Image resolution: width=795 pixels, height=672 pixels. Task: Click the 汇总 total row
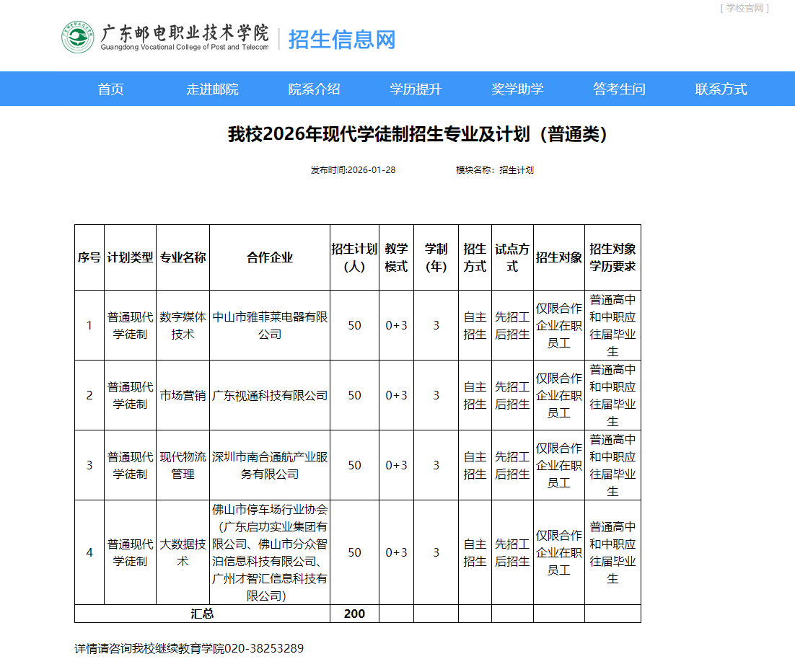202,614
